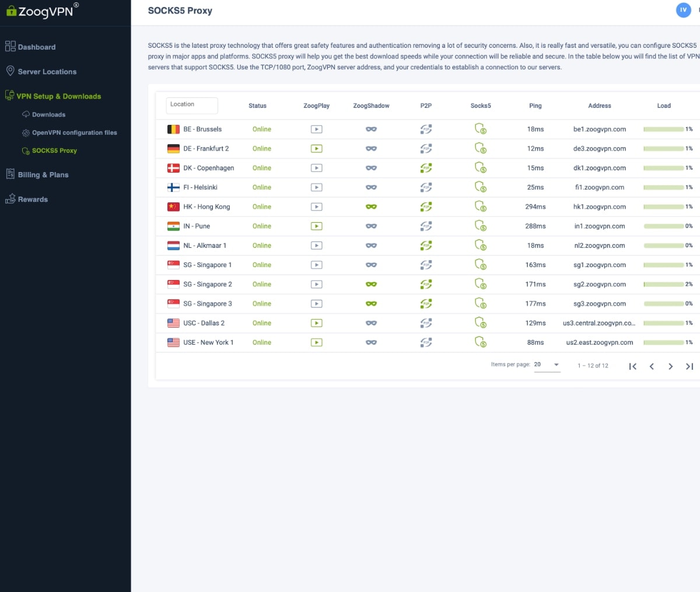This screenshot has height=592, width=700.
Task: Click the P2P icon for NL - Alkmaar 1
Action: 426,246
